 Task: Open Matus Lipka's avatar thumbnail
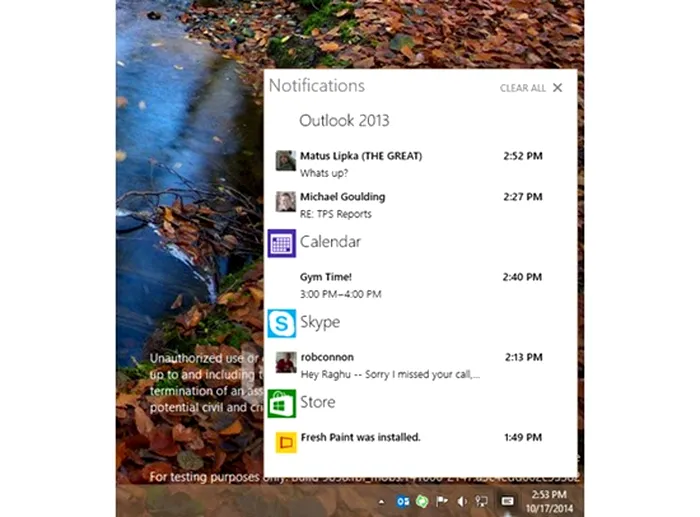[x=285, y=161]
